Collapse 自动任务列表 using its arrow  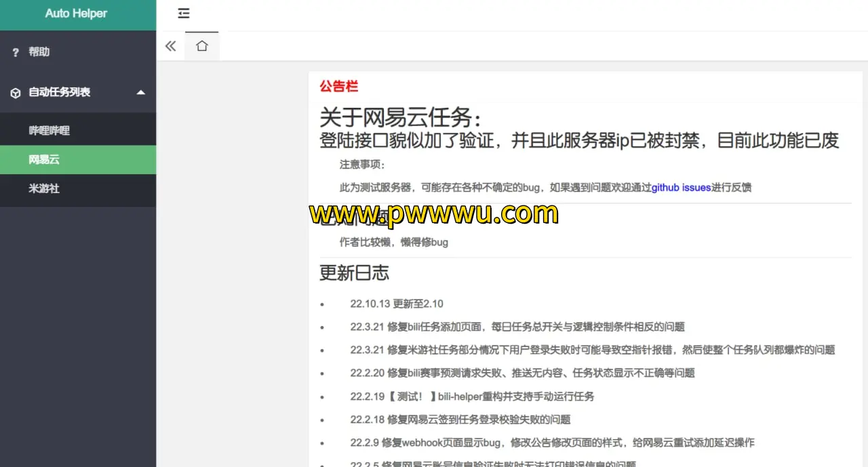click(x=140, y=92)
